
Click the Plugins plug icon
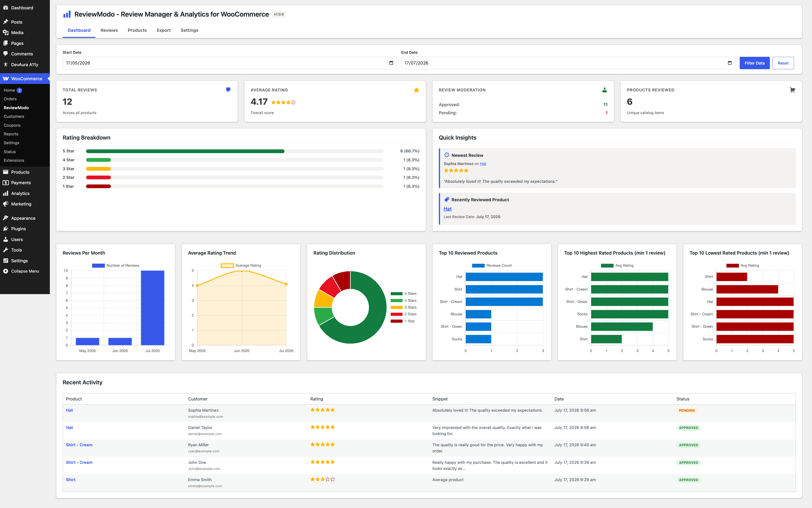(6, 229)
